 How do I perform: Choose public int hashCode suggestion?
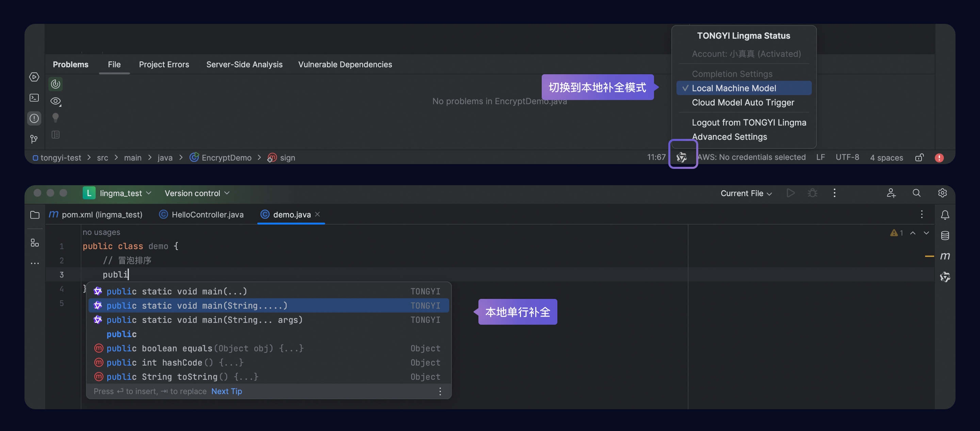[268, 363]
